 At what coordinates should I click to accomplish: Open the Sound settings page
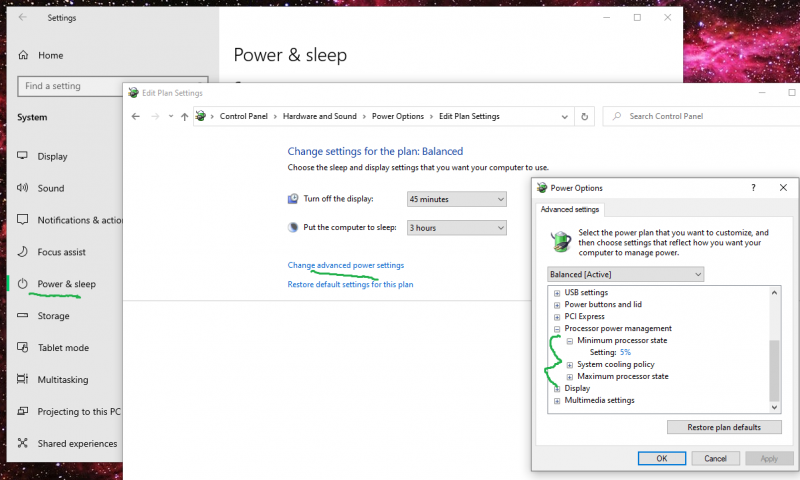coord(50,188)
